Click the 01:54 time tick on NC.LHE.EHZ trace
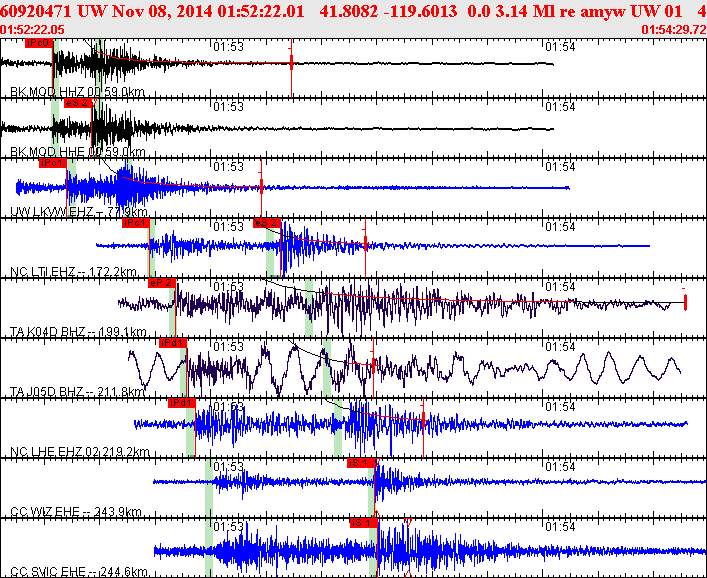This screenshot has width=707, height=578. click(x=560, y=407)
